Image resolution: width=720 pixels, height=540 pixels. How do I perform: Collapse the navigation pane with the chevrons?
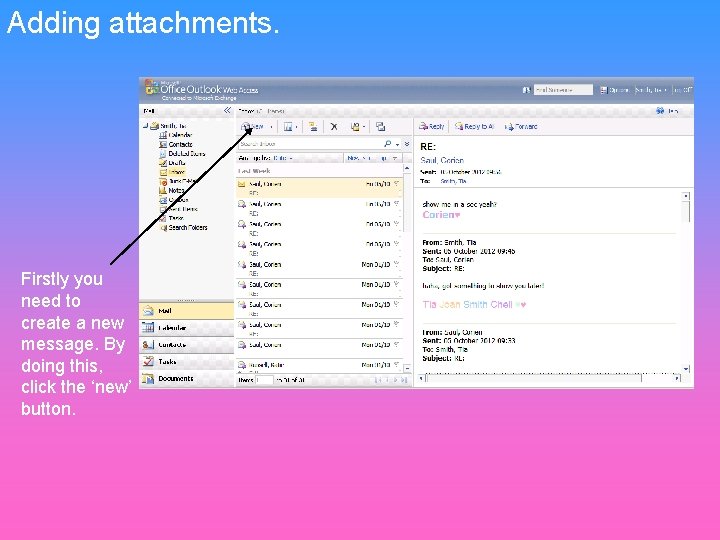click(x=227, y=110)
